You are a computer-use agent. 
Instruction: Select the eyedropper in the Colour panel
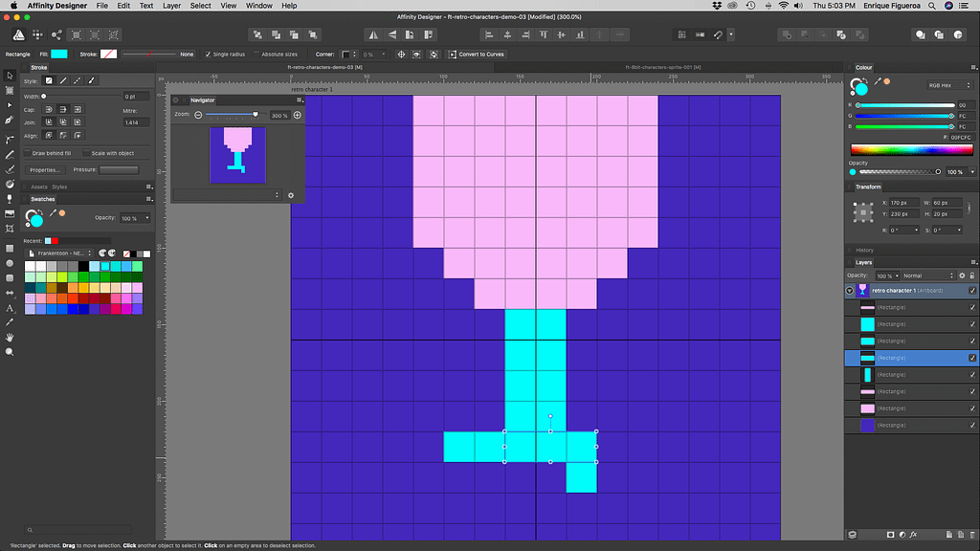tap(878, 81)
